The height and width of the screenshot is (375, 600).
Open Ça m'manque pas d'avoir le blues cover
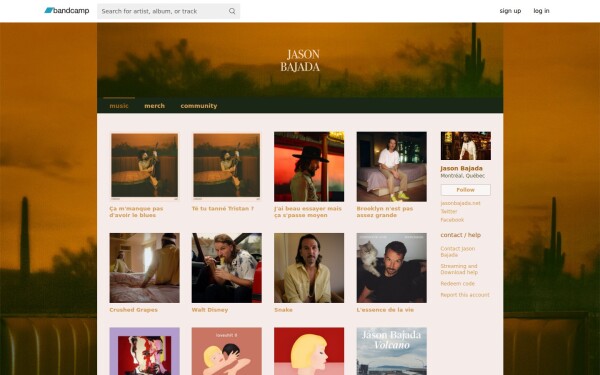point(144,166)
